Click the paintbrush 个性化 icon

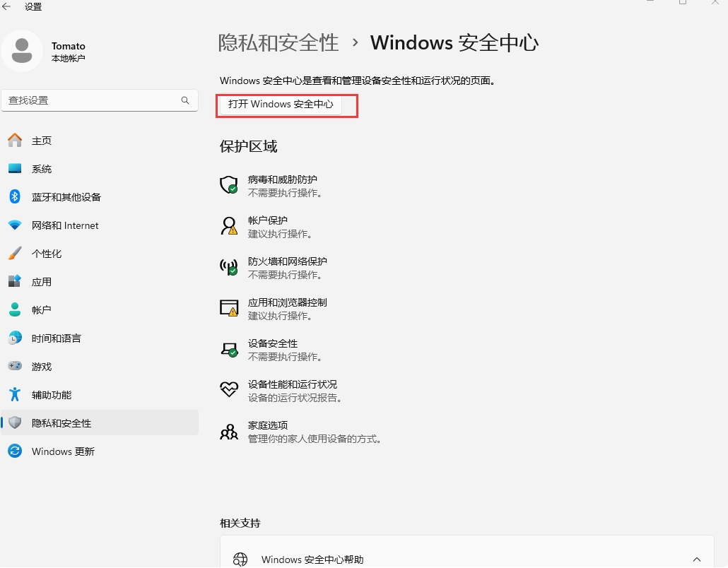click(15, 254)
